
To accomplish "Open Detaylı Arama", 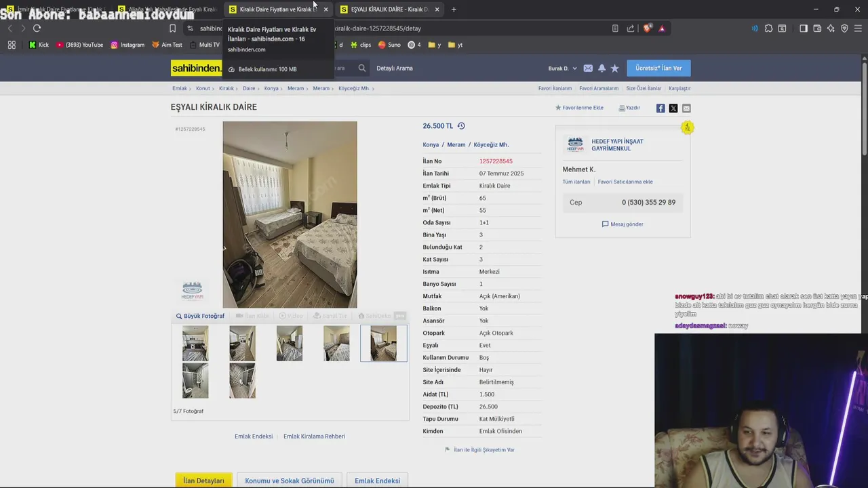I will [395, 68].
